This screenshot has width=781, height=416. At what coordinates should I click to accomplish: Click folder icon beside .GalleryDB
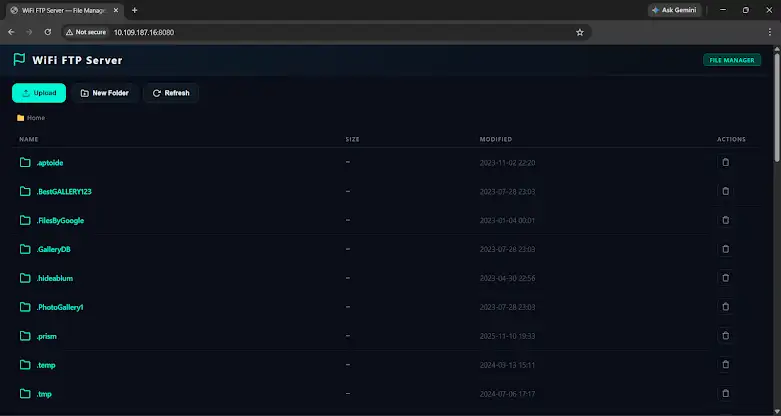pos(25,249)
